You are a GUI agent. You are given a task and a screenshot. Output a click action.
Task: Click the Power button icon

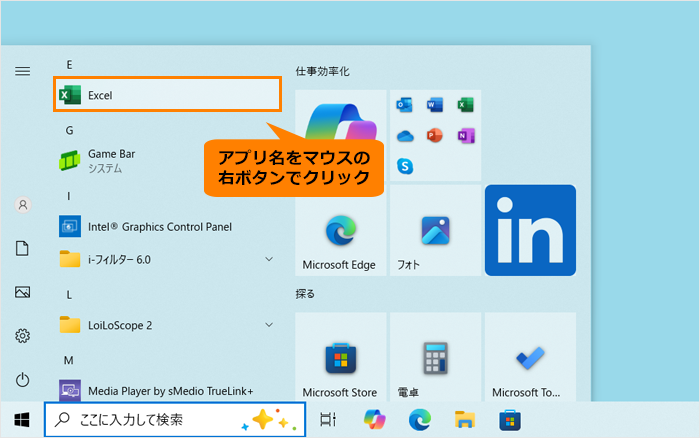[22, 380]
